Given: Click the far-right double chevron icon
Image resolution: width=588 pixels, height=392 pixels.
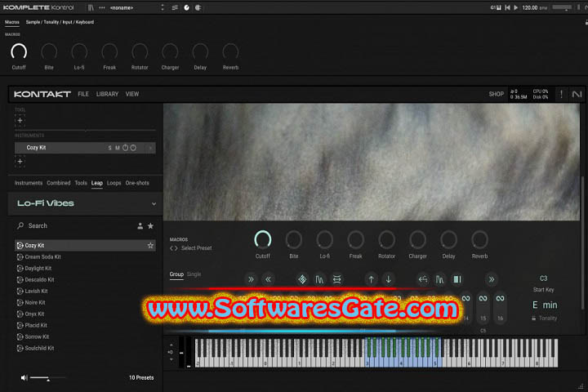Looking at the screenshot, I should 492,279.
